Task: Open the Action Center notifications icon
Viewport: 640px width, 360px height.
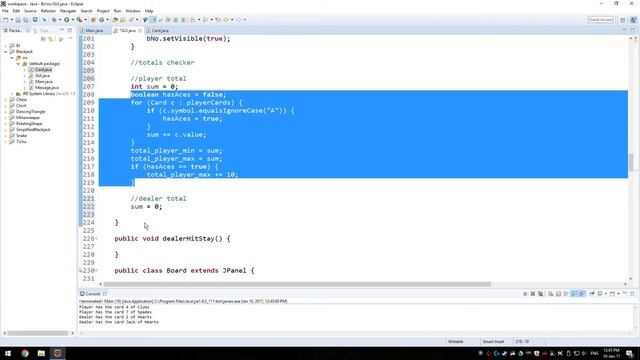Action: [630, 353]
